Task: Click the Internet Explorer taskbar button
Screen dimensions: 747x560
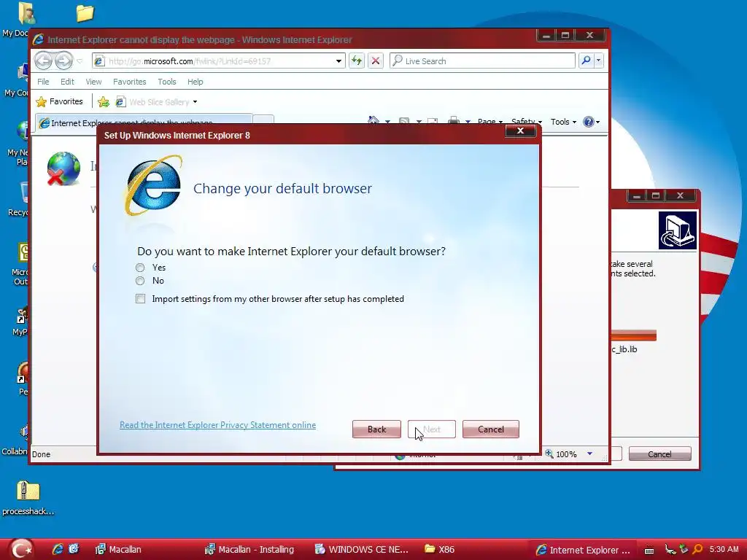Action: coord(583,550)
